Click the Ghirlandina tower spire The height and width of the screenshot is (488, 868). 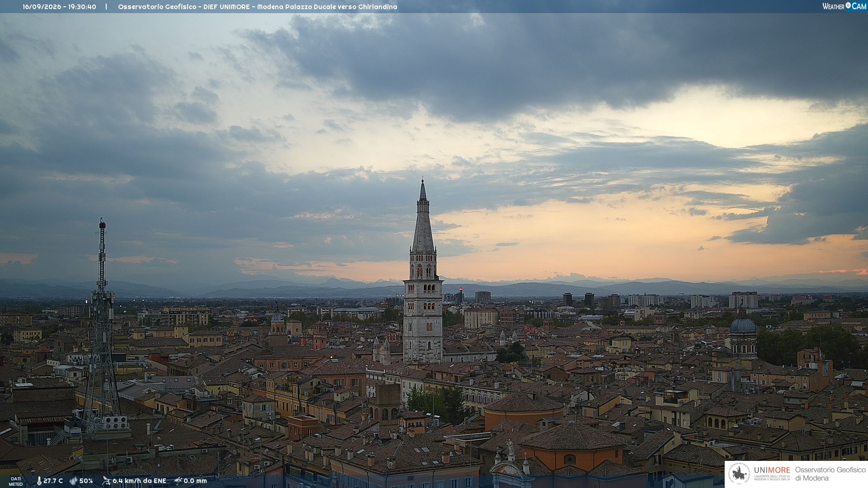[x=423, y=216]
